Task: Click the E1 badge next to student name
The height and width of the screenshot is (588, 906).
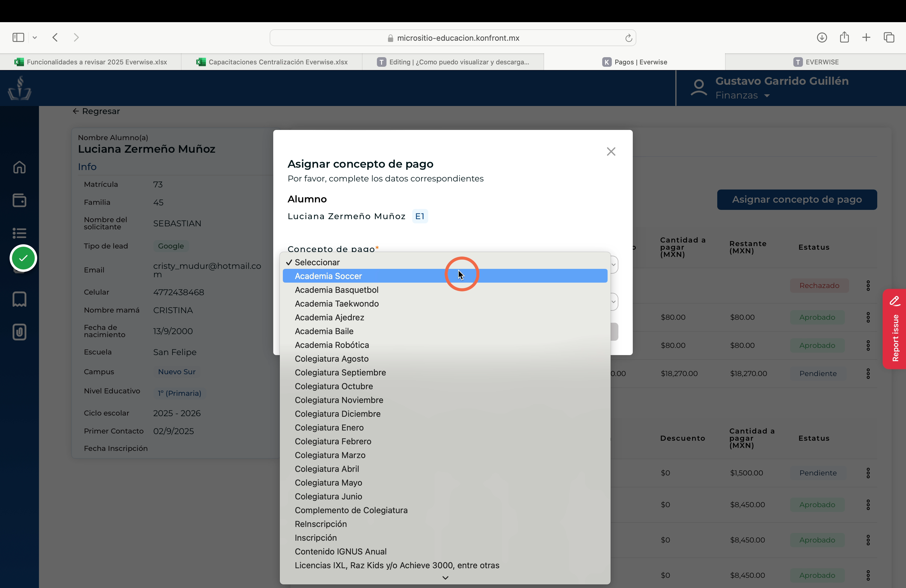Action: [420, 216]
